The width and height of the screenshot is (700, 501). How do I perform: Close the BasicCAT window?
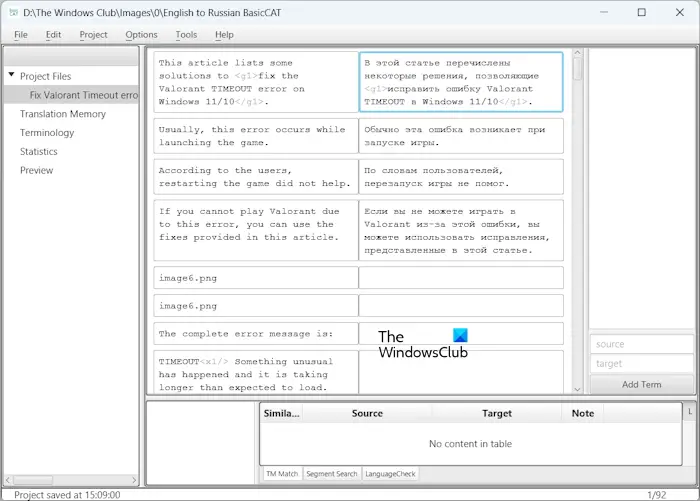pos(679,13)
